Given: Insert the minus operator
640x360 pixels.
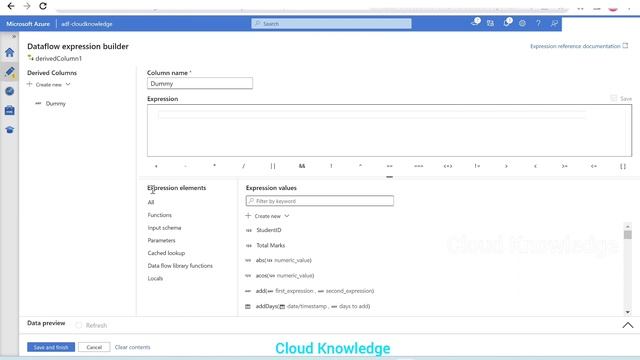Looking at the screenshot, I should (185, 166).
